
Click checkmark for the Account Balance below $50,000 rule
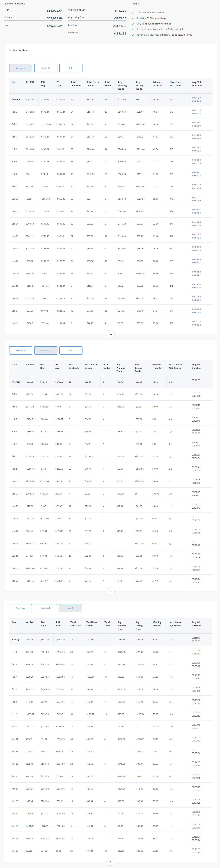click(x=133, y=35)
